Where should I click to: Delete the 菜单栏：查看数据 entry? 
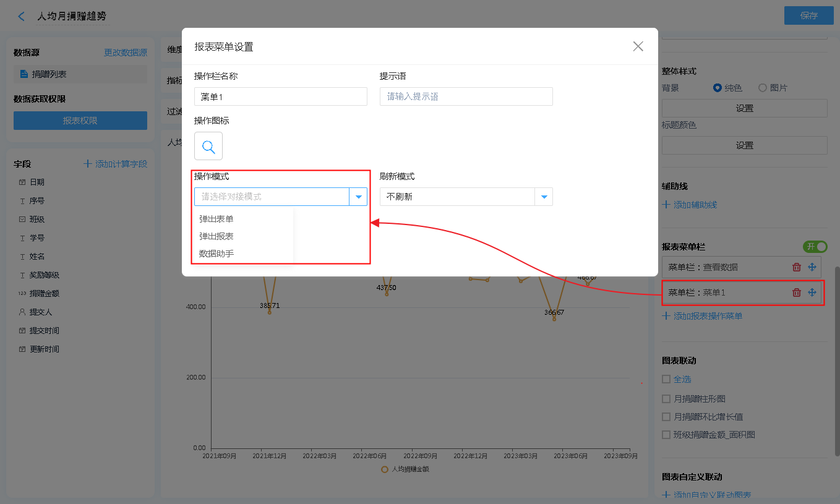(797, 267)
